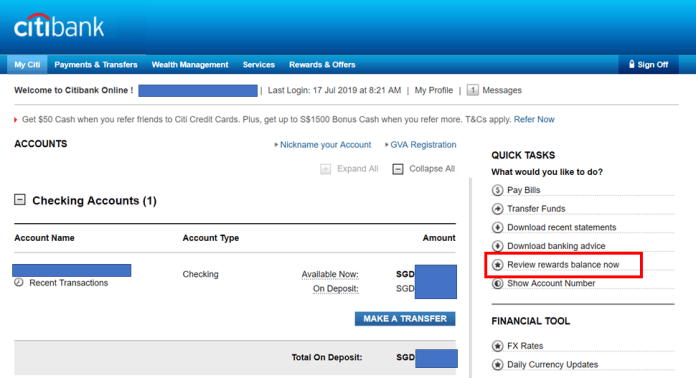Open Daily Currency Updates link

553,364
